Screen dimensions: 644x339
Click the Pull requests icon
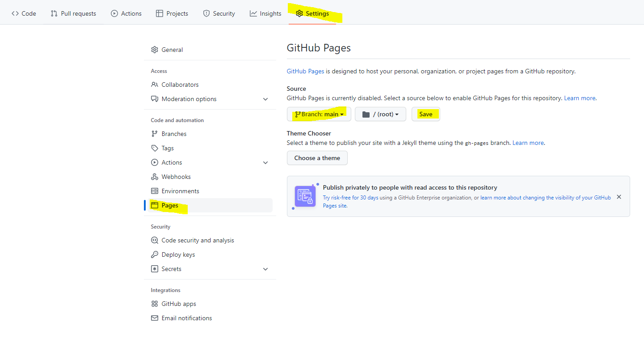pos(54,13)
